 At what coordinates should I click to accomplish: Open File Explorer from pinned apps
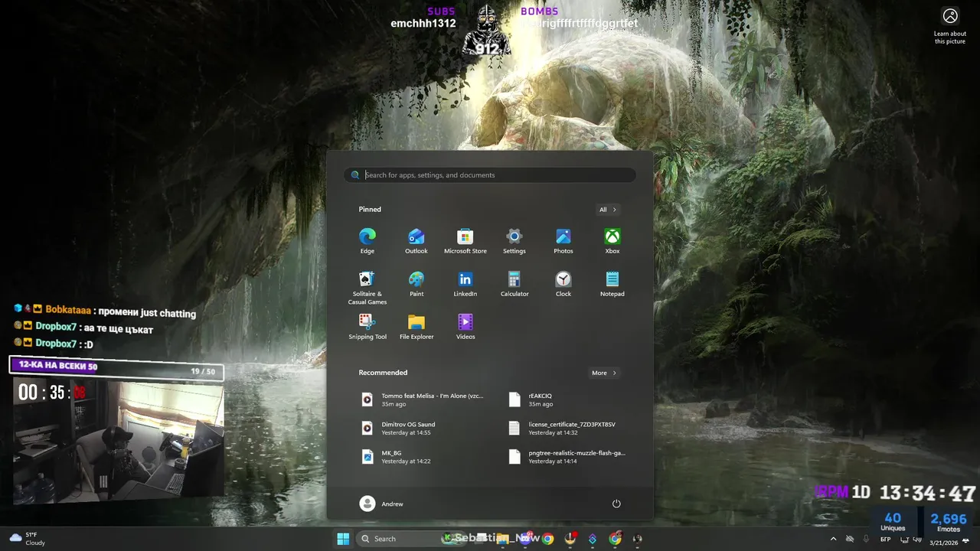(416, 327)
